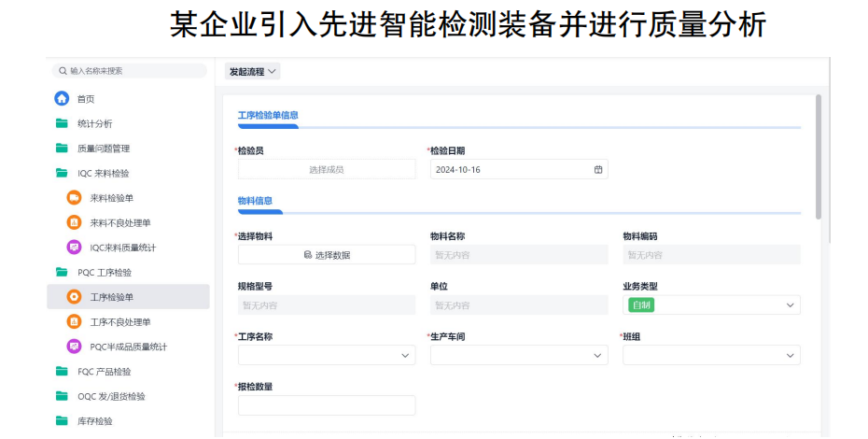This screenshot has width=868, height=439.
Task: Click the search magnifier icon in sidebar
Action: [x=63, y=71]
